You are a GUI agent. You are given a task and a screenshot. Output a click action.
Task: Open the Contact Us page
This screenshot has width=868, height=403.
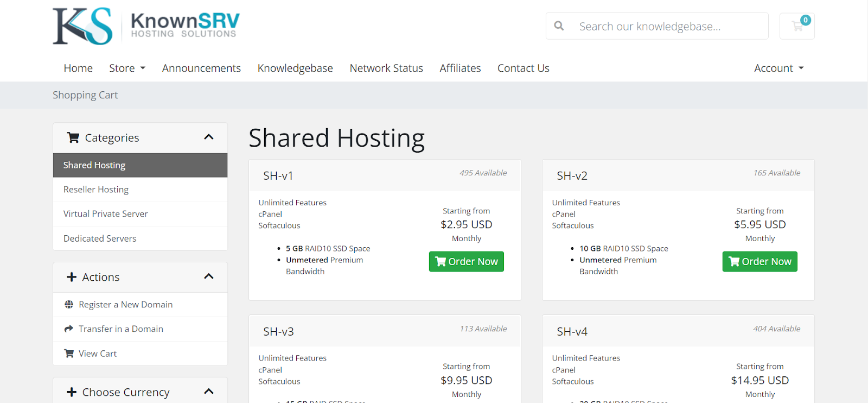coord(524,68)
